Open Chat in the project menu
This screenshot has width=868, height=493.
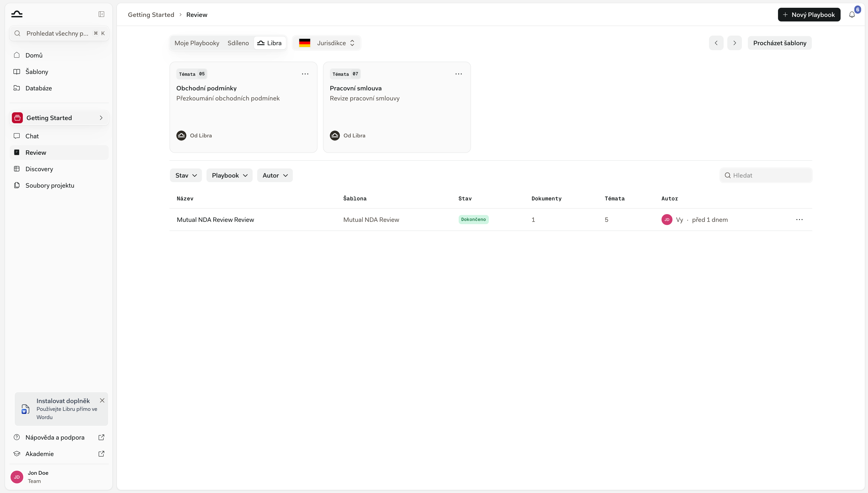[x=59, y=136]
